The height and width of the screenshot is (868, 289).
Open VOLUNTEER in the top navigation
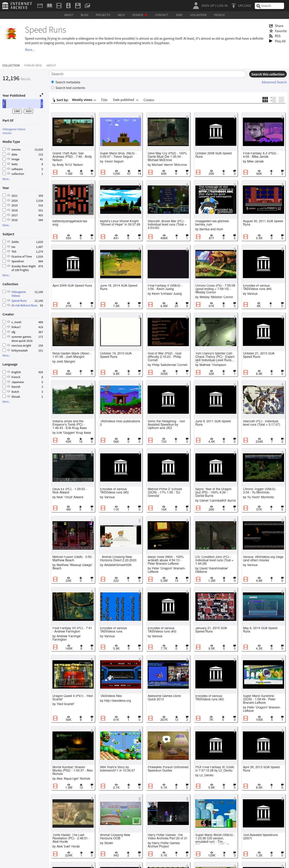[199, 15]
